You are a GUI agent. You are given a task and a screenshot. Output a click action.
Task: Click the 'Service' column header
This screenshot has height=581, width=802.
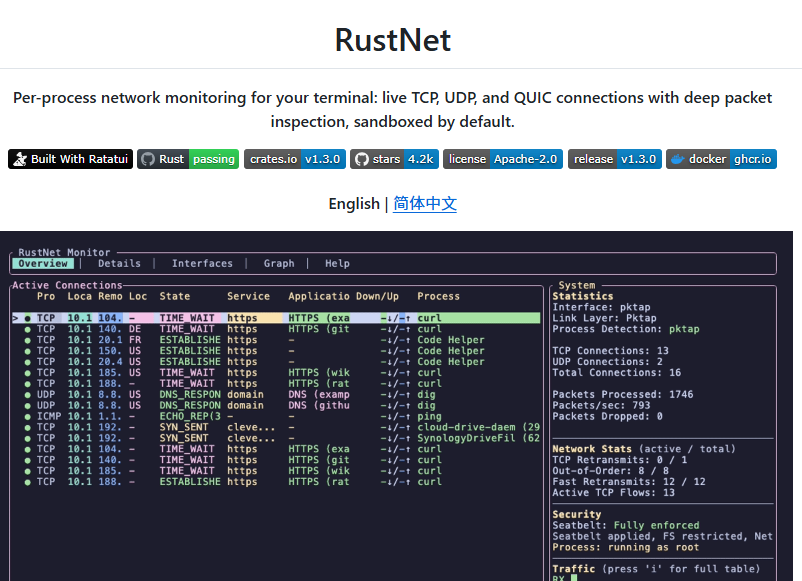248,296
